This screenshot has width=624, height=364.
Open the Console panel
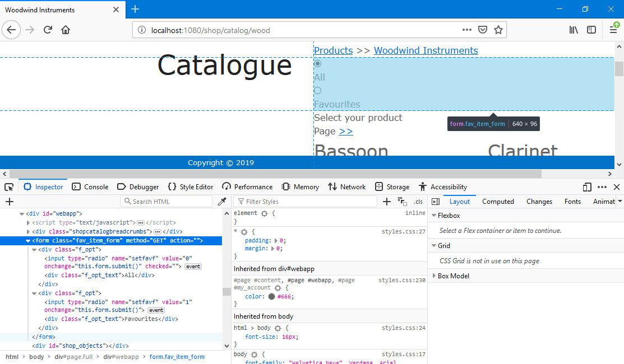(90, 187)
